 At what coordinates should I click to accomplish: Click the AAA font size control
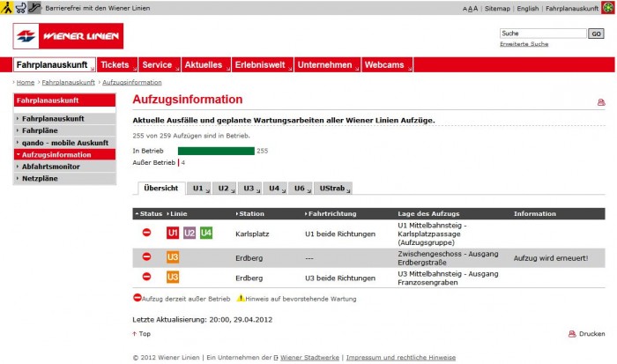tap(470, 9)
